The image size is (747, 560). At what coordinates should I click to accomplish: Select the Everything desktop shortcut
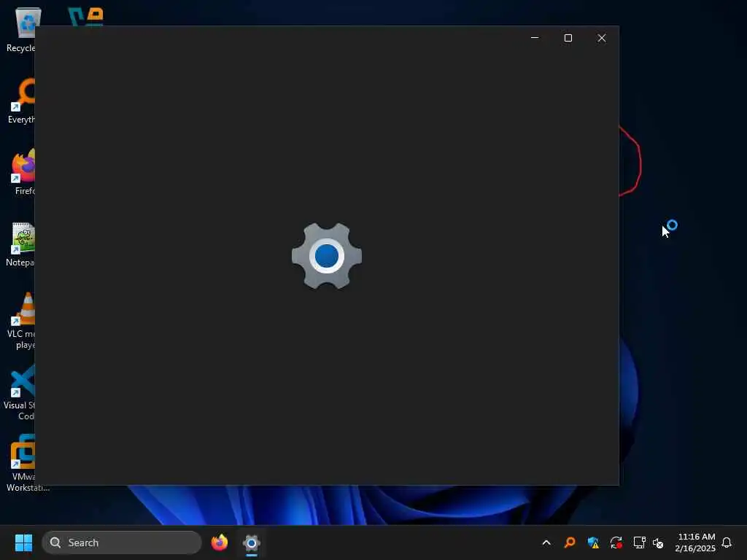pyautogui.click(x=21, y=102)
